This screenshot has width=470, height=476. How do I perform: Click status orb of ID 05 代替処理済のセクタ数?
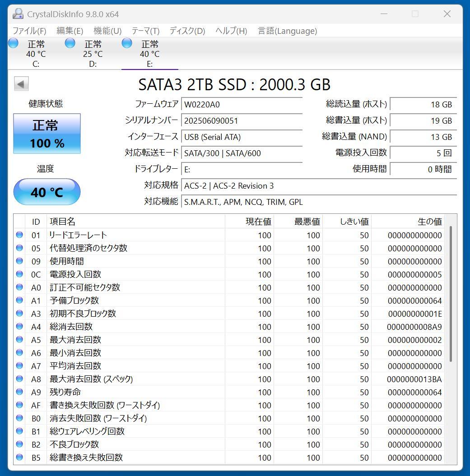coord(19,248)
